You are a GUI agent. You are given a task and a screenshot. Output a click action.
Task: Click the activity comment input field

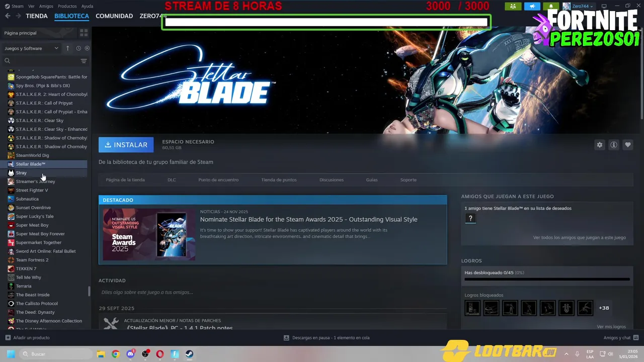coord(273,292)
